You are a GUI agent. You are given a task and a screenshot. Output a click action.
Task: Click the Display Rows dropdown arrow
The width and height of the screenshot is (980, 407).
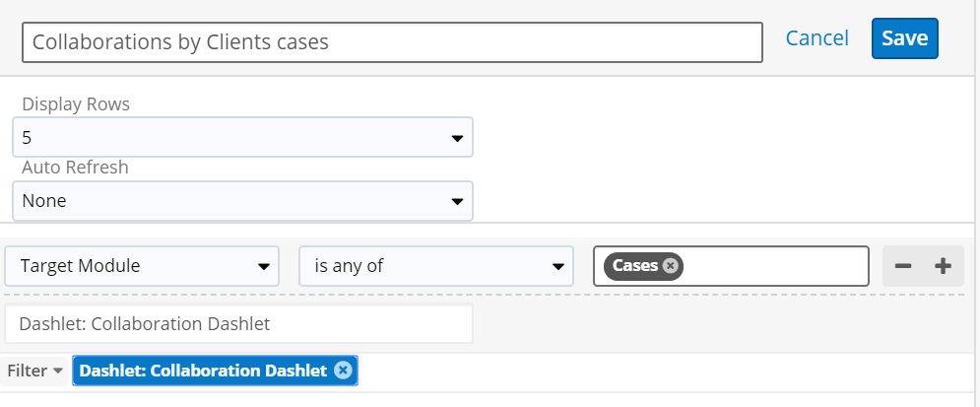point(458,138)
